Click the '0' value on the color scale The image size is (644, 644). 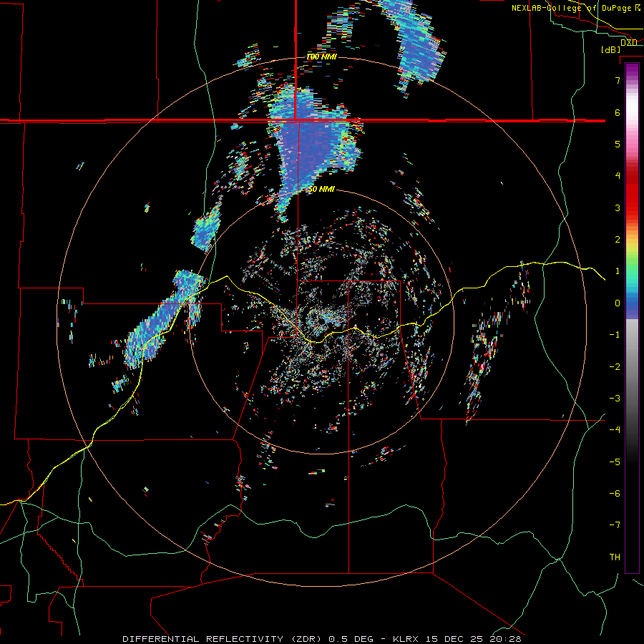pyautogui.click(x=618, y=303)
